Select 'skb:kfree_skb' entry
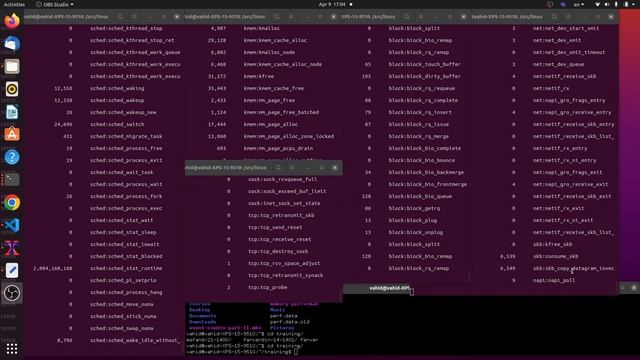This screenshot has height=360, width=640. [552, 244]
